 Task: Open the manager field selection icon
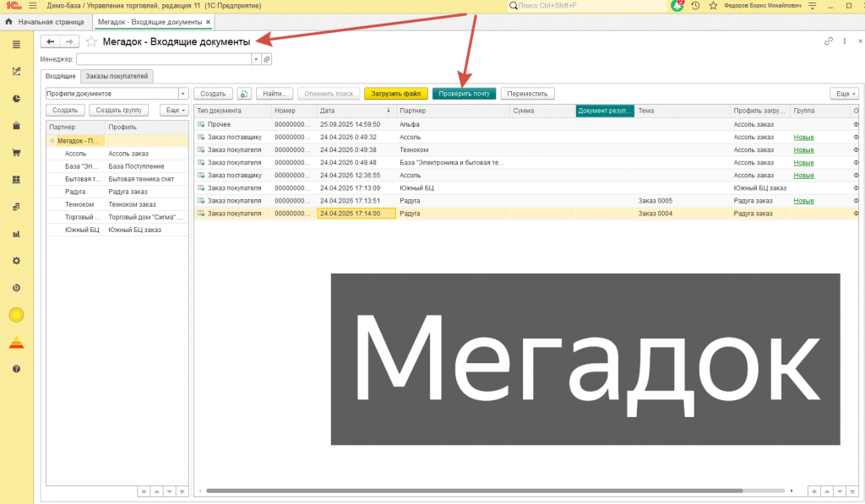pyautogui.click(x=267, y=59)
